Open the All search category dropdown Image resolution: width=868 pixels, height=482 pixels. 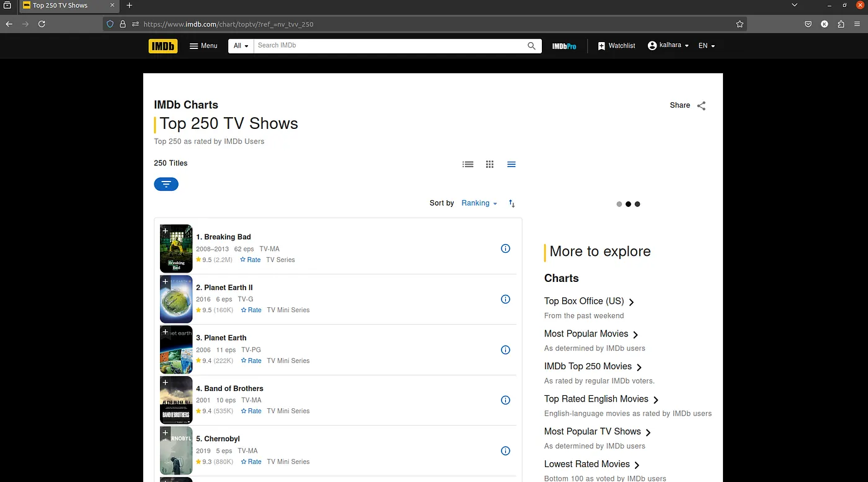(241, 46)
